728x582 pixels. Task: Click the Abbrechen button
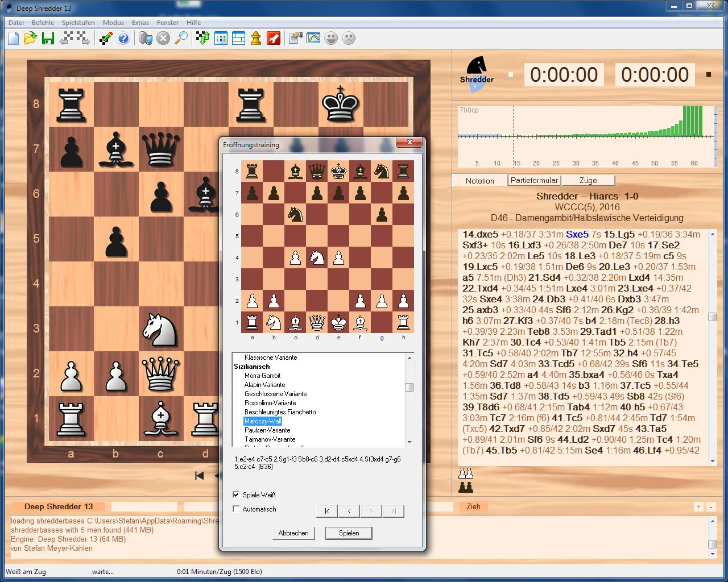[293, 533]
